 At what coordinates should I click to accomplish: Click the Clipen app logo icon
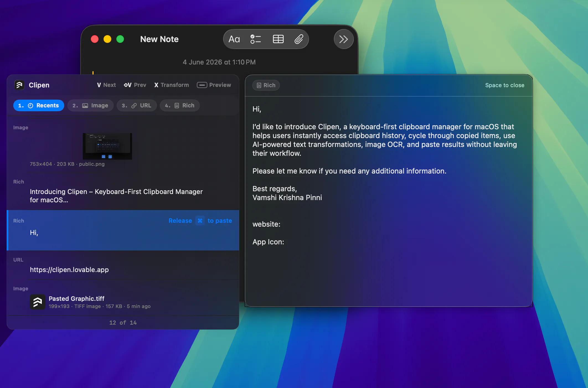[19, 85]
